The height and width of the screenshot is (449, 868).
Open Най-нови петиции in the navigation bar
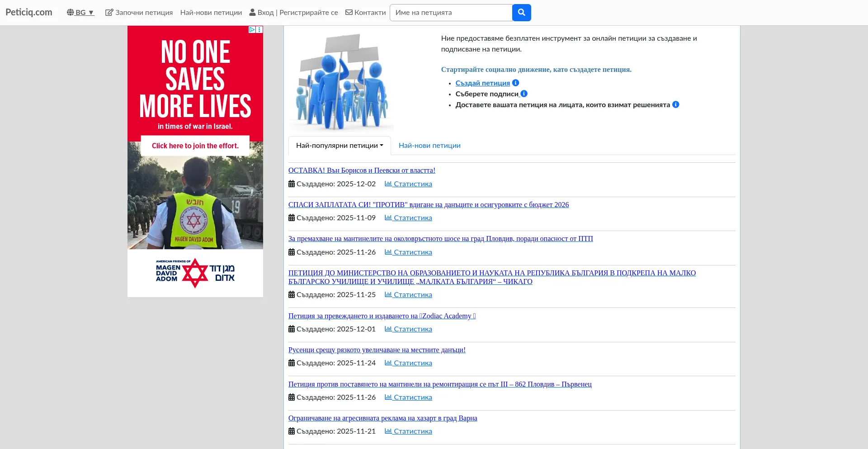[x=211, y=13]
